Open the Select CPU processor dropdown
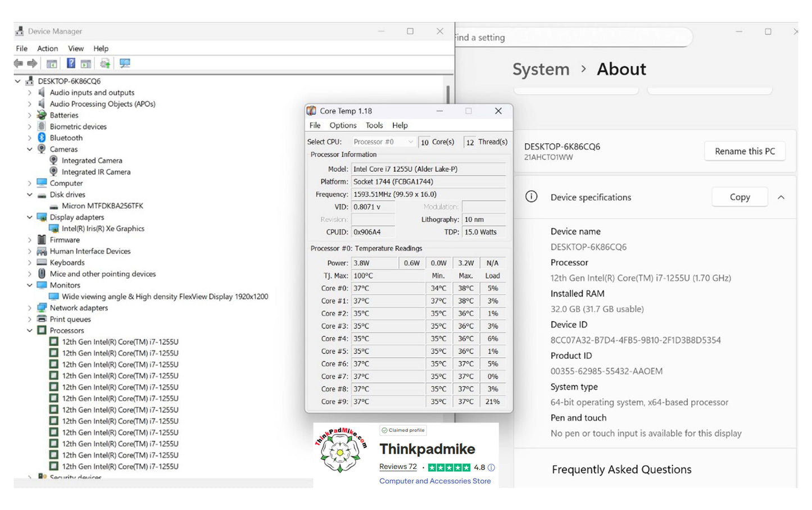Screen dimensions: 812x510 click(411, 142)
